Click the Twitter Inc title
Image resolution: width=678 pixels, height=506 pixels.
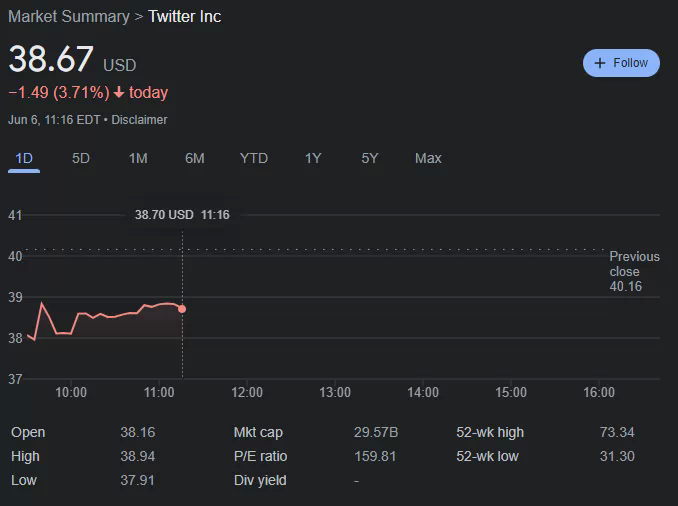[185, 17]
